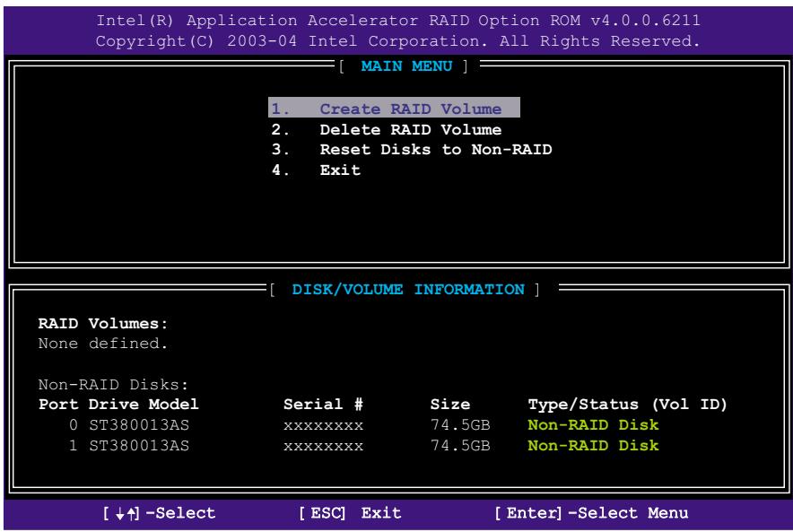Screen dimensions: 793x532
Task: Click the MAIN MENU title
Action: click(x=406, y=66)
